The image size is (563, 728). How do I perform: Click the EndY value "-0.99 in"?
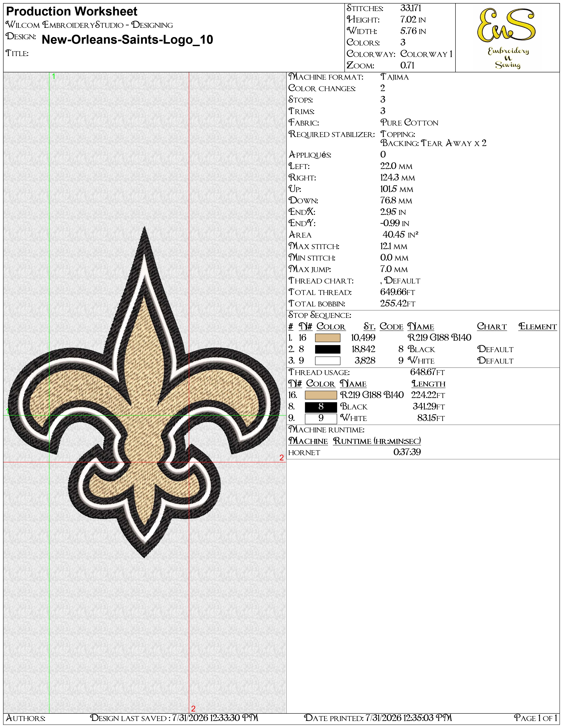coord(395,223)
